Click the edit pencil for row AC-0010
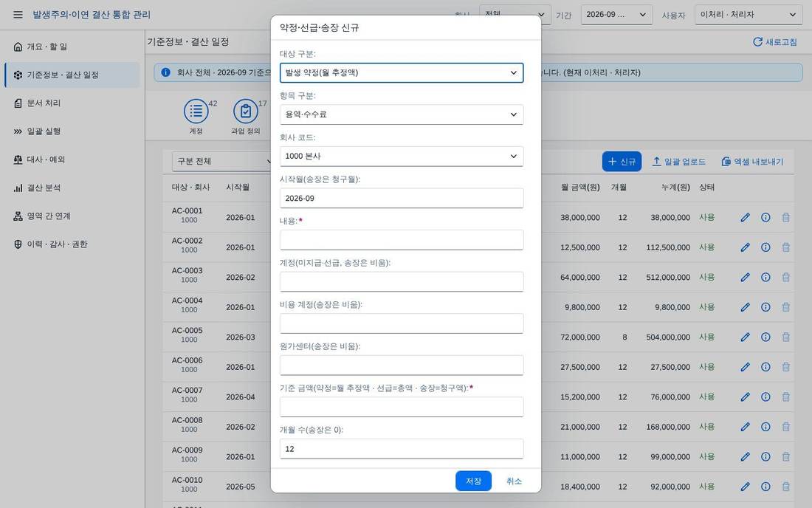Screen dimensions: 812x508 coord(746,487)
